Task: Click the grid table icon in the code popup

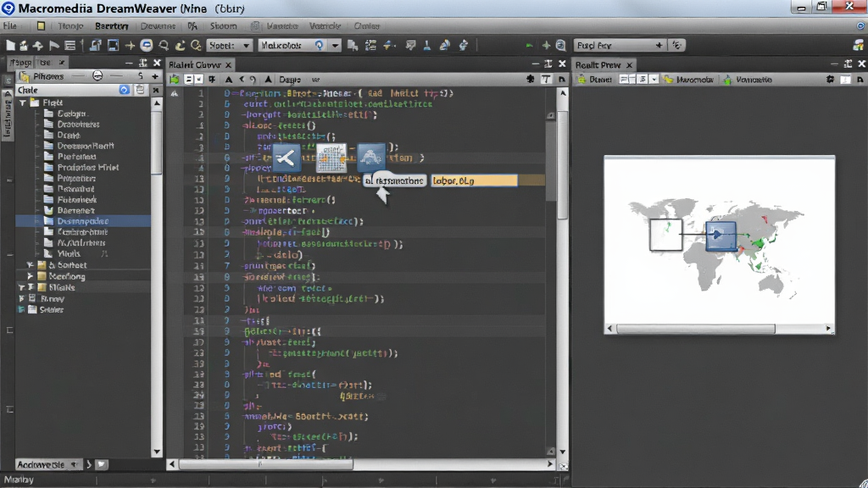Action: pos(331,158)
